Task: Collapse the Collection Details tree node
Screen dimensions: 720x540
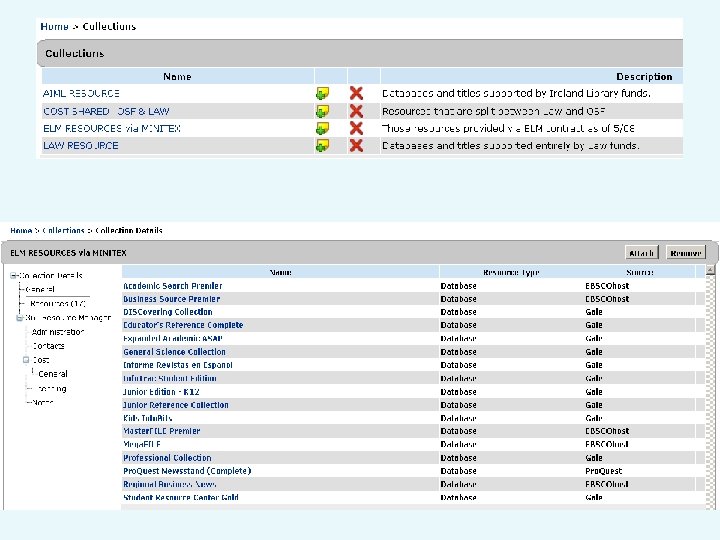Action: 13,276
